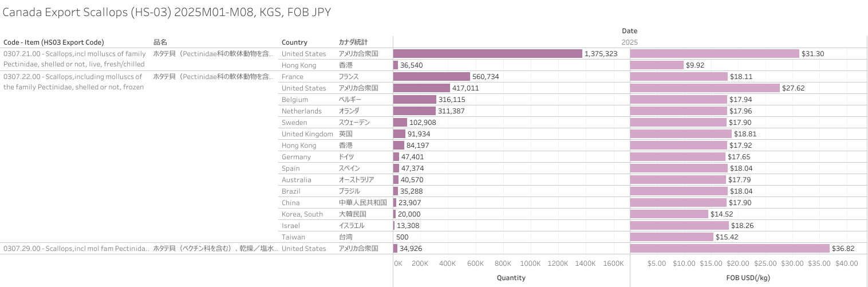
Task: Click the 'FOB USD(/kg)' axis title
Action: pos(748,278)
